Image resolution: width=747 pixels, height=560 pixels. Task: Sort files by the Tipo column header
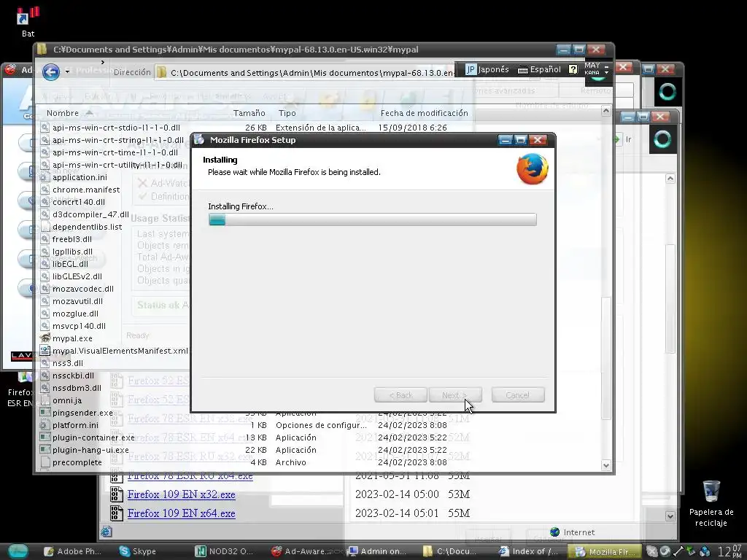click(x=287, y=113)
